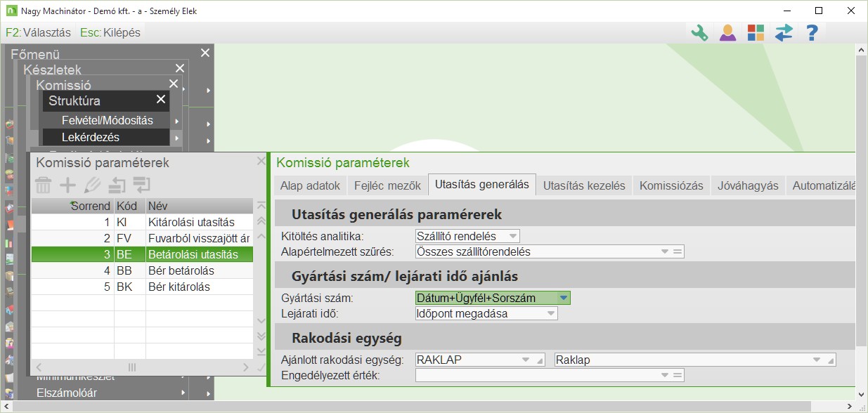Select the Bér kitárolás row

tap(142, 287)
